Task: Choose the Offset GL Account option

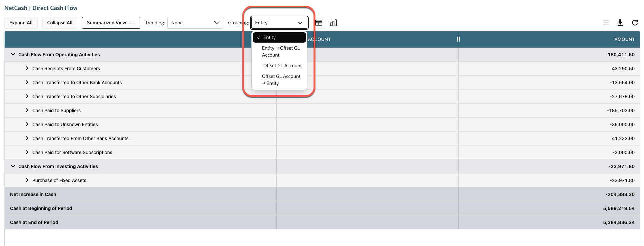Action: [x=282, y=66]
